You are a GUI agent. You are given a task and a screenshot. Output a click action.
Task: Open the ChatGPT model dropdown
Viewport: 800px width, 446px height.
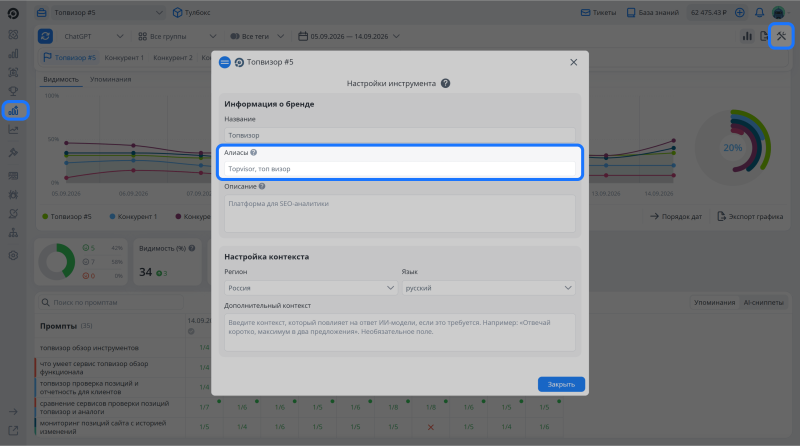[93, 36]
